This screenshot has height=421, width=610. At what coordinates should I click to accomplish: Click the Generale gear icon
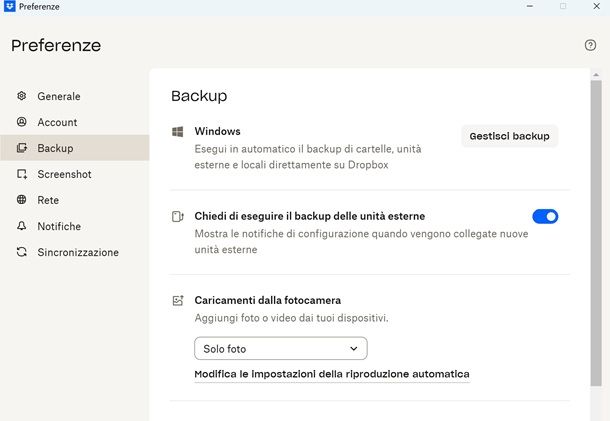pyautogui.click(x=22, y=96)
